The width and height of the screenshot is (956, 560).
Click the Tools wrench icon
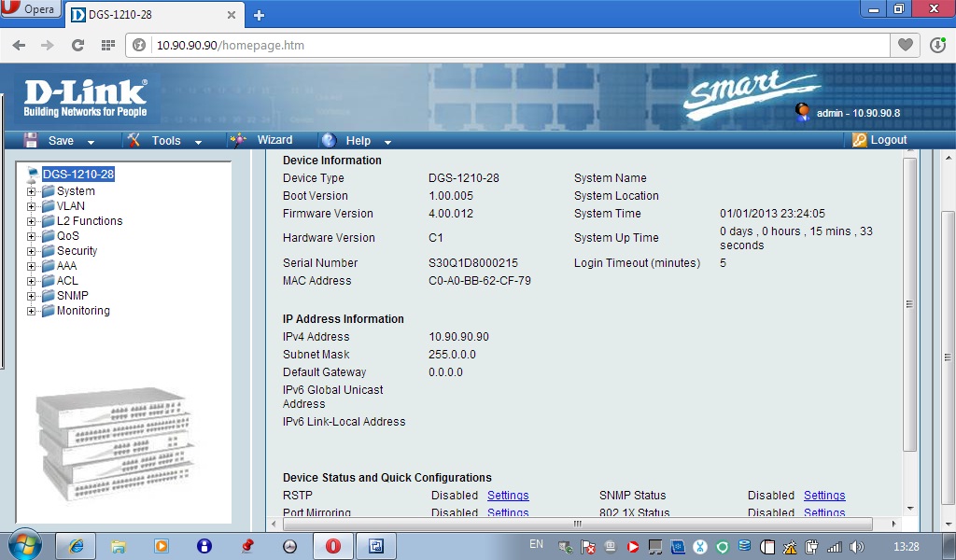[x=134, y=140]
